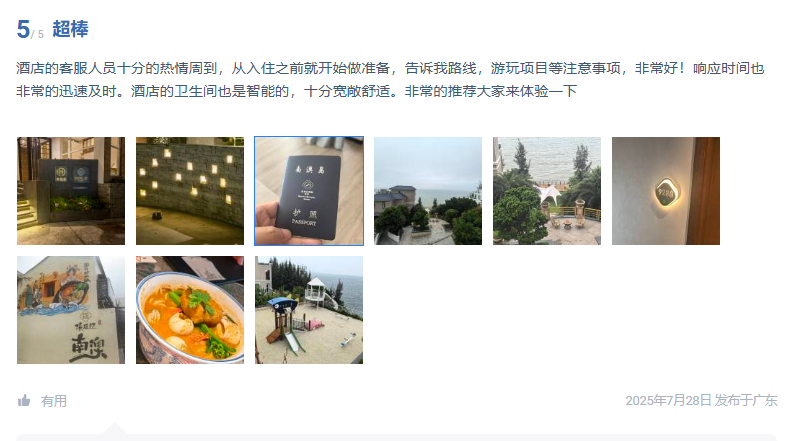Open the hotel entrance sign photo
The height and width of the screenshot is (441, 792).
click(71, 191)
